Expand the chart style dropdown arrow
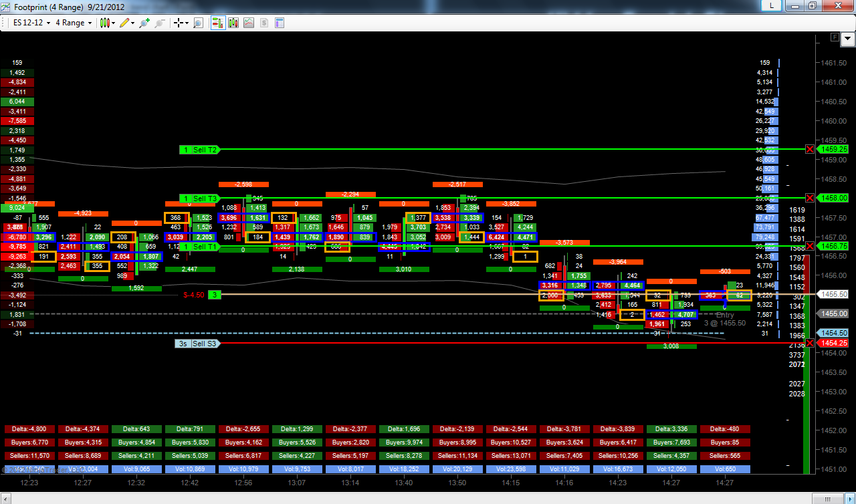This screenshot has width=856, height=504. coord(112,23)
